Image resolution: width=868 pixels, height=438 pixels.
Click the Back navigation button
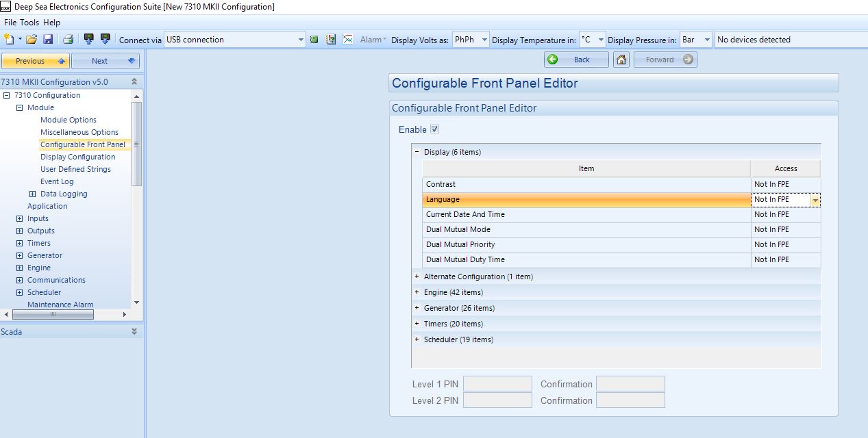(576, 60)
